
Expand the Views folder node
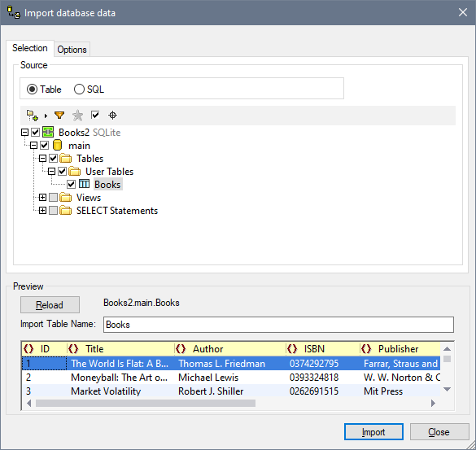pos(43,198)
